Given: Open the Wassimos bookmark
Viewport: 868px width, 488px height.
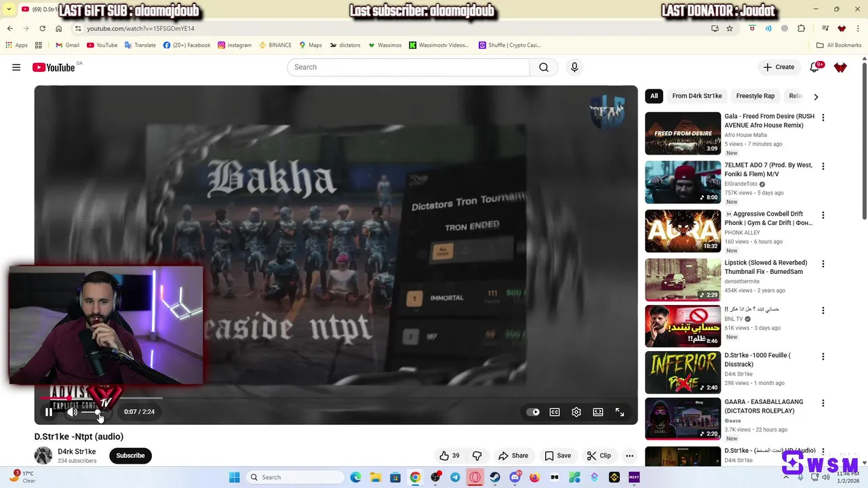Looking at the screenshot, I should (x=384, y=45).
